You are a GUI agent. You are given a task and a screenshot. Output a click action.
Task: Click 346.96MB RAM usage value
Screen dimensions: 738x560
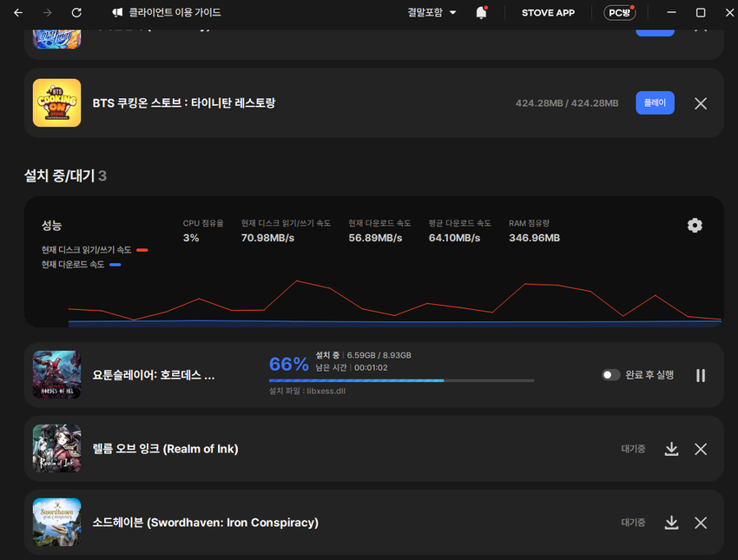[534, 238]
